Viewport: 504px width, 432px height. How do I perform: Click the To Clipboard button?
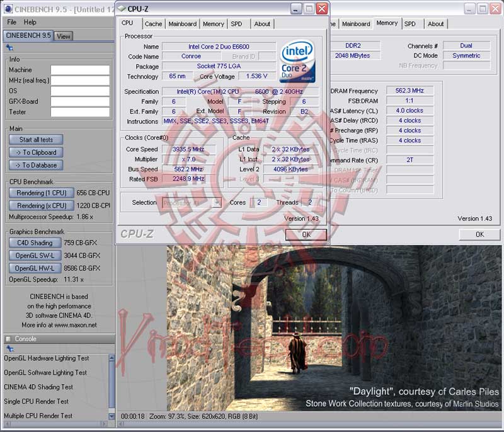click(x=36, y=152)
